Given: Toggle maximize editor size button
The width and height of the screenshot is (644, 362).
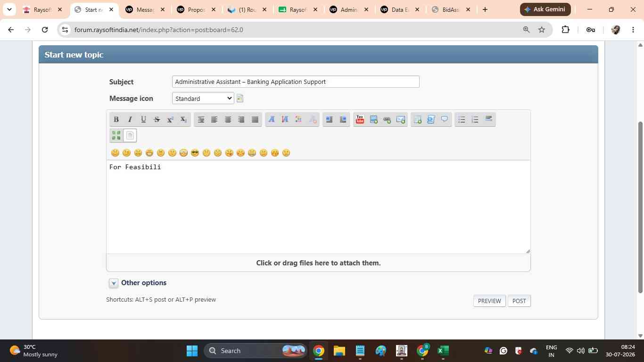Looking at the screenshot, I should point(116,136).
